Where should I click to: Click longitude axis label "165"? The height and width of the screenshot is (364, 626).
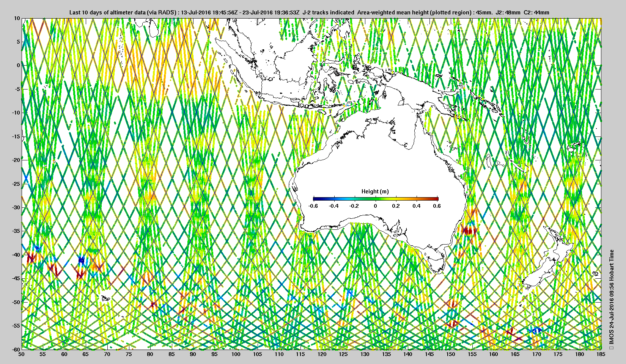point(515,354)
